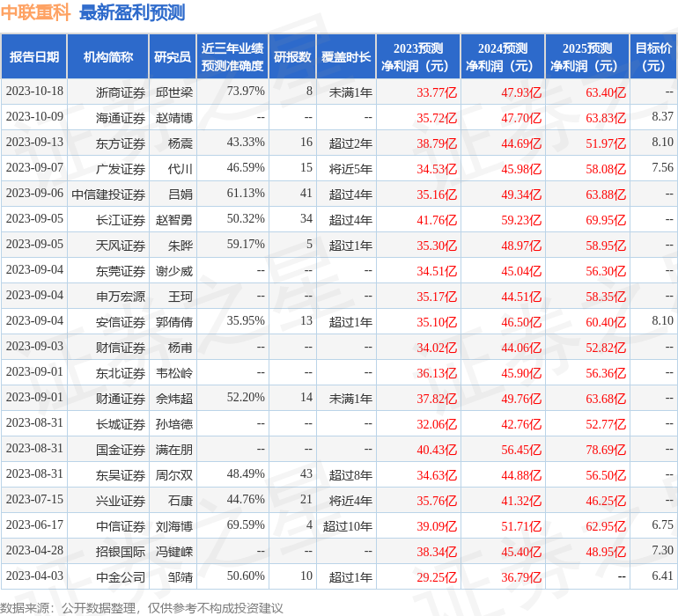The width and height of the screenshot is (678, 616).
Task: Click the 数据来源 disclaimer footnote
Action: click(x=142, y=608)
